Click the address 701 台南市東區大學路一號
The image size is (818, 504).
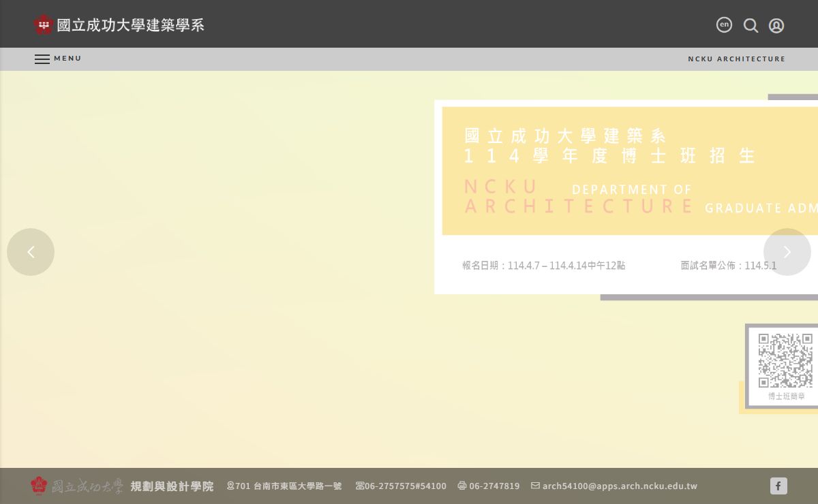pos(284,486)
